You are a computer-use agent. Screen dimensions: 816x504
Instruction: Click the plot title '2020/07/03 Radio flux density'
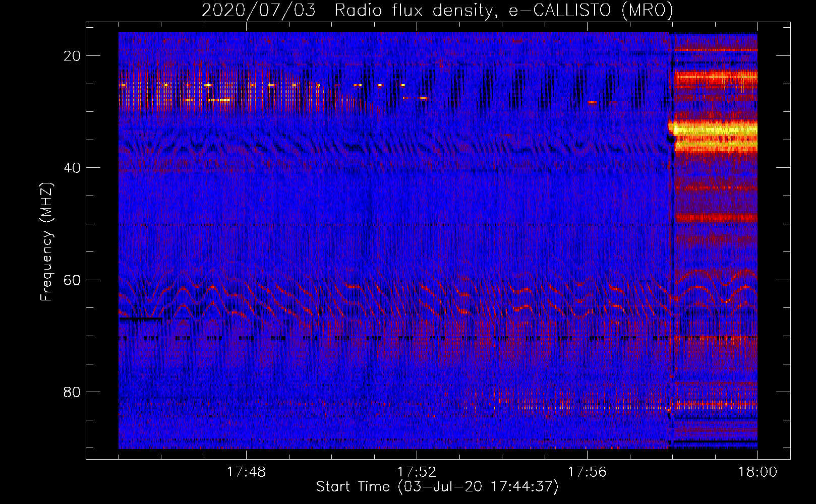438,10
